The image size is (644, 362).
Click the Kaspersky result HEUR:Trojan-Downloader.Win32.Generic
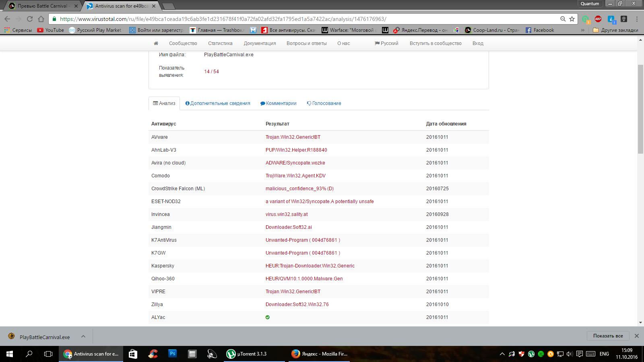click(x=310, y=266)
